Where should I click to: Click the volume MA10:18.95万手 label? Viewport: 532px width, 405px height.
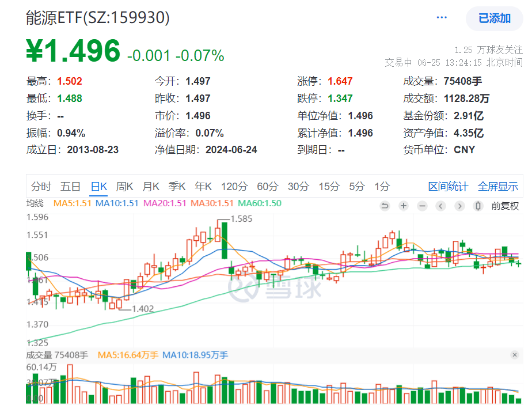(195, 355)
